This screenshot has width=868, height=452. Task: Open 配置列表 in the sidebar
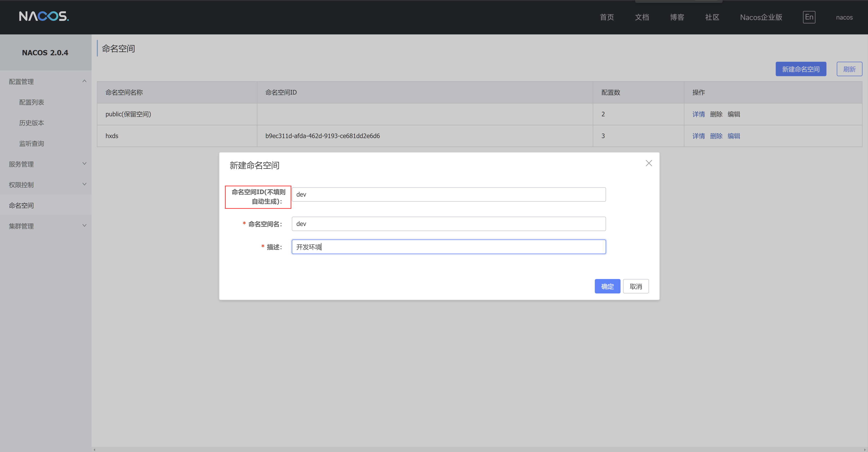pyautogui.click(x=32, y=102)
